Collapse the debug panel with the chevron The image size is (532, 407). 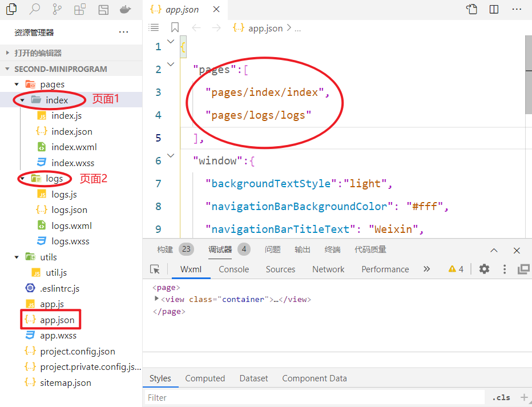pyautogui.click(x=494, y=250)
